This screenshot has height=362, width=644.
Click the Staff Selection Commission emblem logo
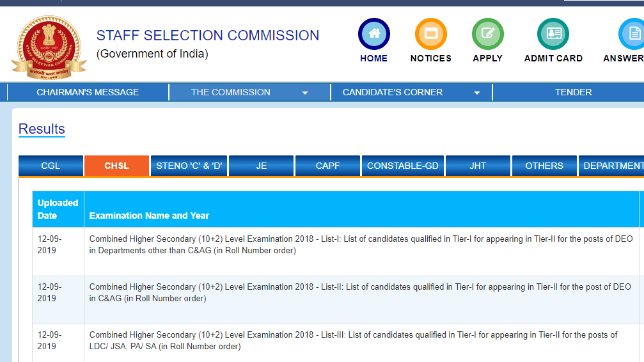click(49, 47)
